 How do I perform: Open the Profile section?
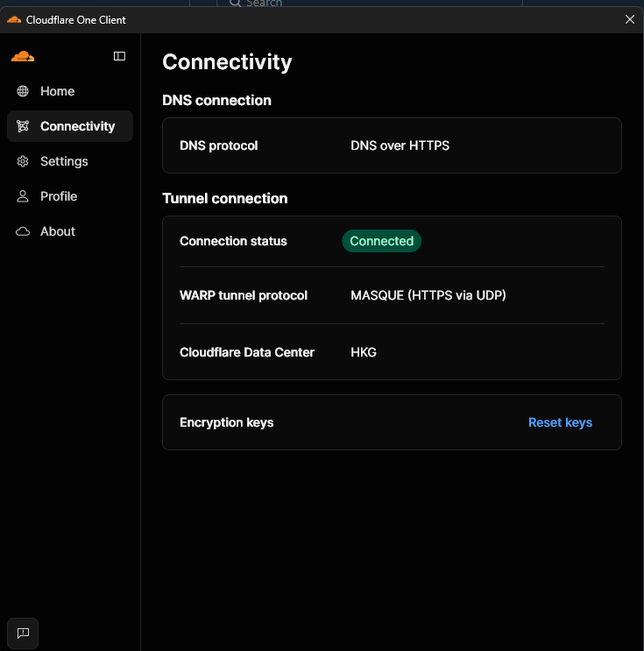click(x=70, y=196)
